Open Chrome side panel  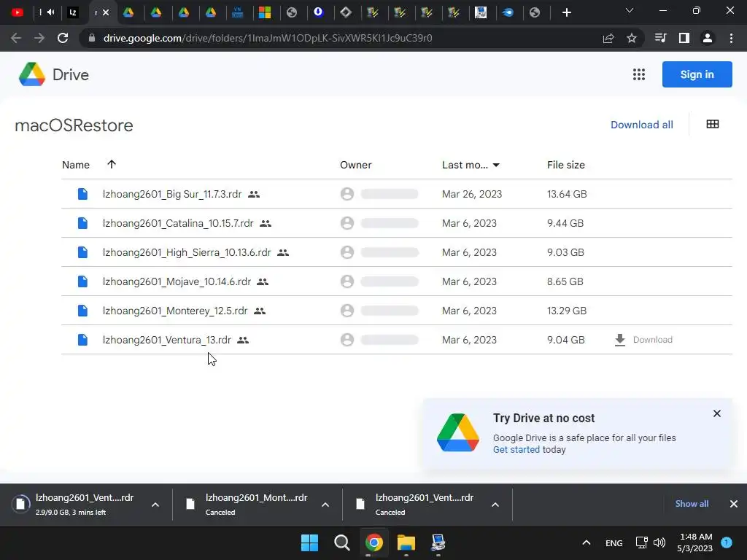(x=684, y=38)
